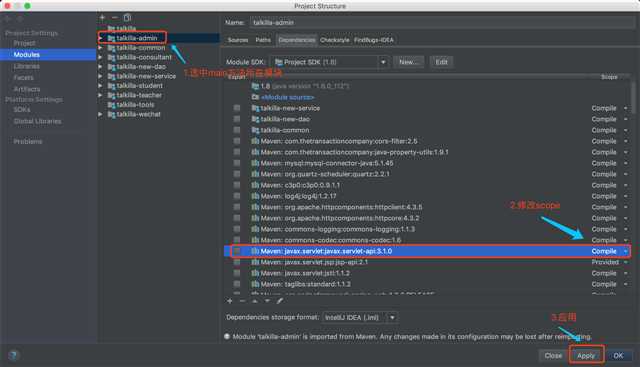The width and height of the screenshot is (640, 367).
Task: Expand the talkilla-consultant module node
Action: point(100,57)
